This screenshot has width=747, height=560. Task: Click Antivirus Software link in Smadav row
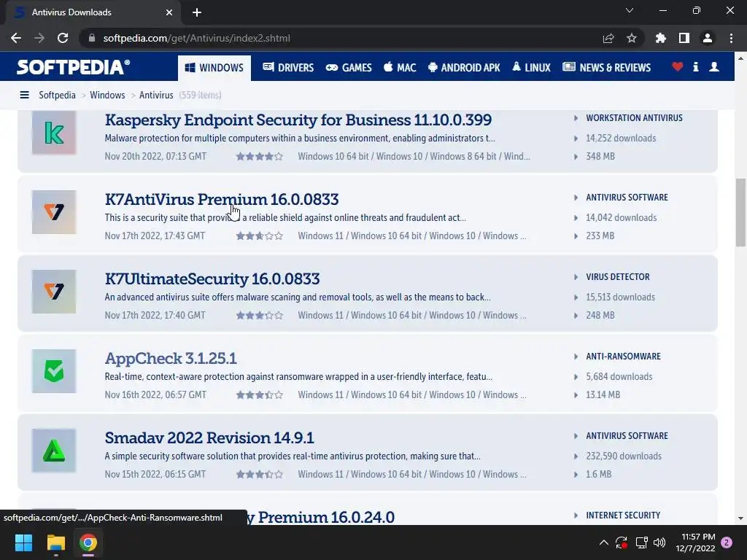(x=627, y=436)
